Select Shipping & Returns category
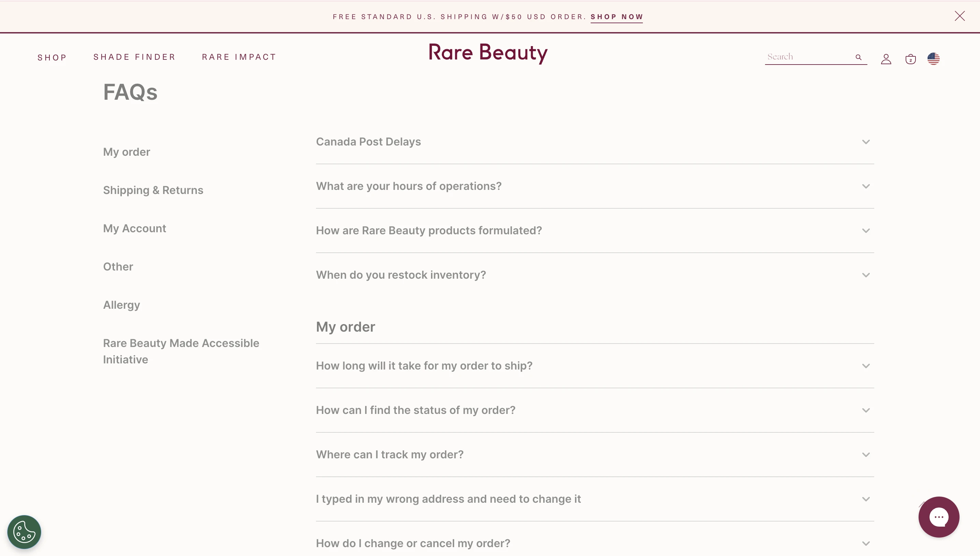980x556 pixels. click(x=153, y=190)
